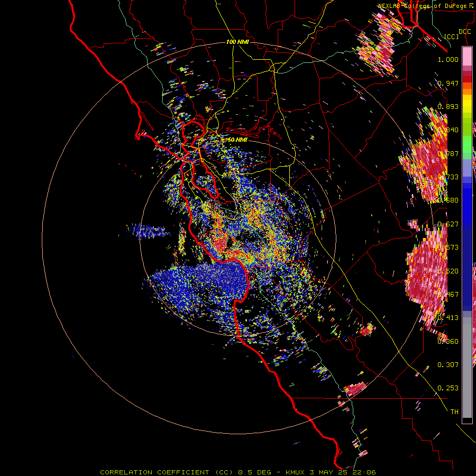
Task: Click the 100 NMI range ring label
Action: pos(237,42)
